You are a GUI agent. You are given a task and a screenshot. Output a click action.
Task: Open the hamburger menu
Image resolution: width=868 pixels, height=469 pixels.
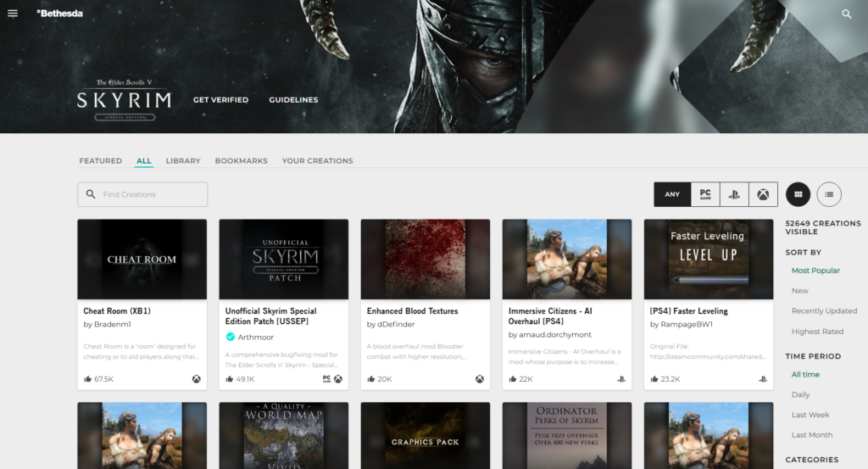pos(13,14)
